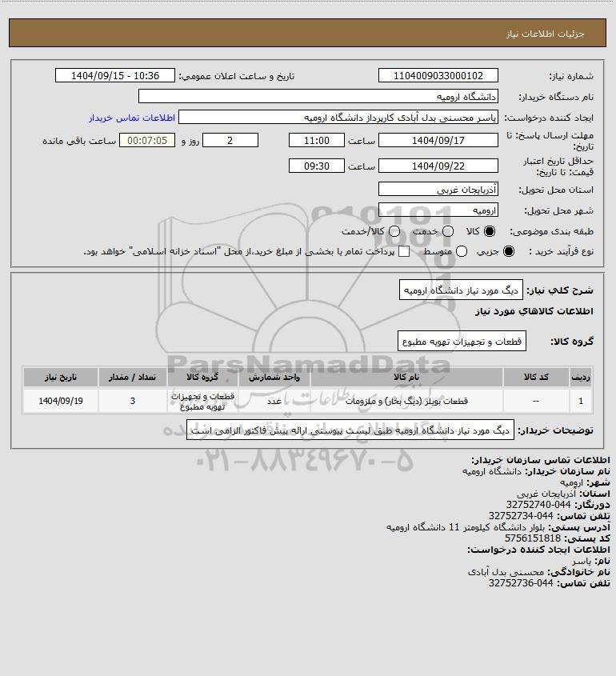Screen dimensions: 616x676
Task: Click the requester phone 32752736-044
Action: point(521,583)
